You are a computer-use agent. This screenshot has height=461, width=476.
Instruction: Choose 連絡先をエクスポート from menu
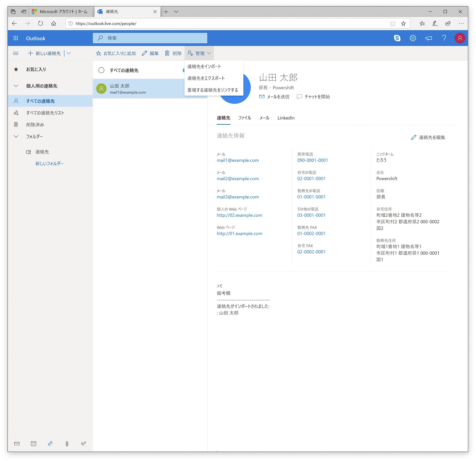(x=206, y=78)
